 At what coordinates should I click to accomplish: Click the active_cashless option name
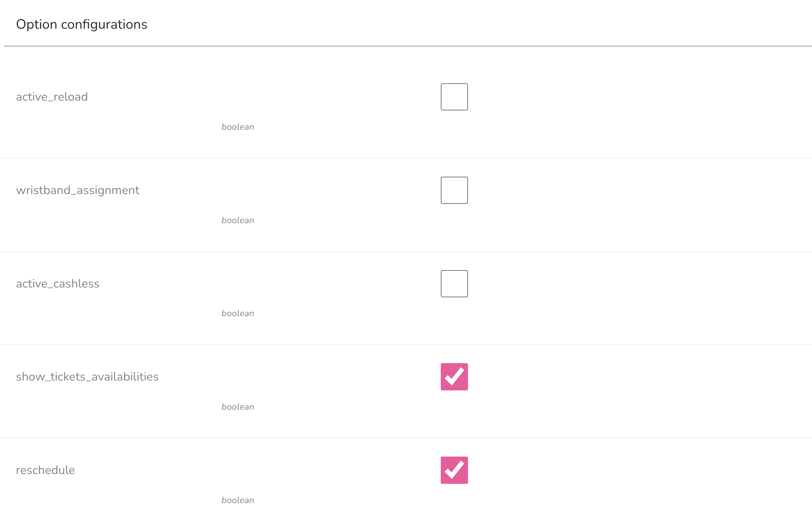tap(57, 284)
